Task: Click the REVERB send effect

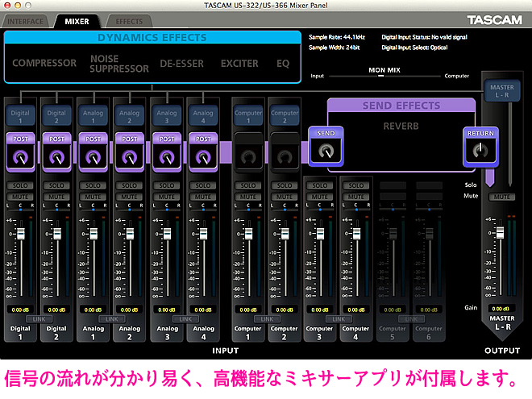Action: [401, 127]
